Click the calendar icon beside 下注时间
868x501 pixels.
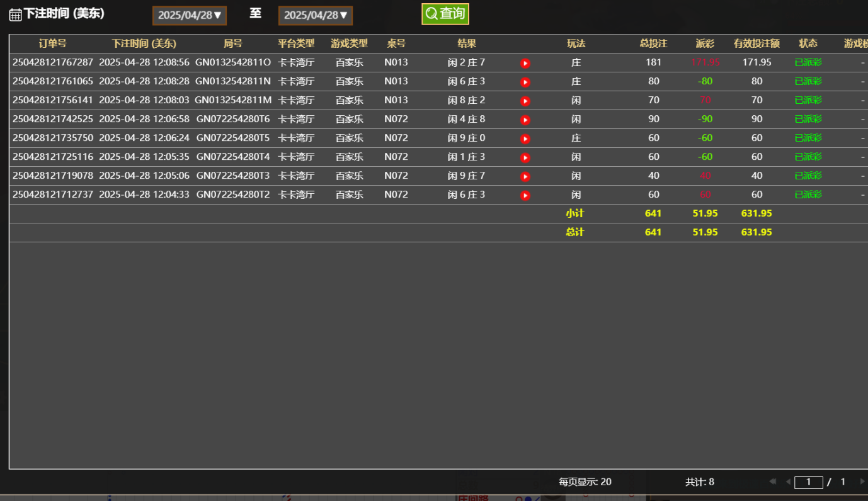click(x=15, y=14)
